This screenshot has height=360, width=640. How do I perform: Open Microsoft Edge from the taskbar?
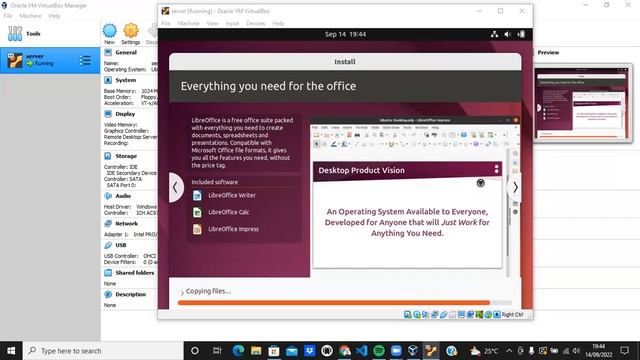pyautogui.click(x=238, y=351)
